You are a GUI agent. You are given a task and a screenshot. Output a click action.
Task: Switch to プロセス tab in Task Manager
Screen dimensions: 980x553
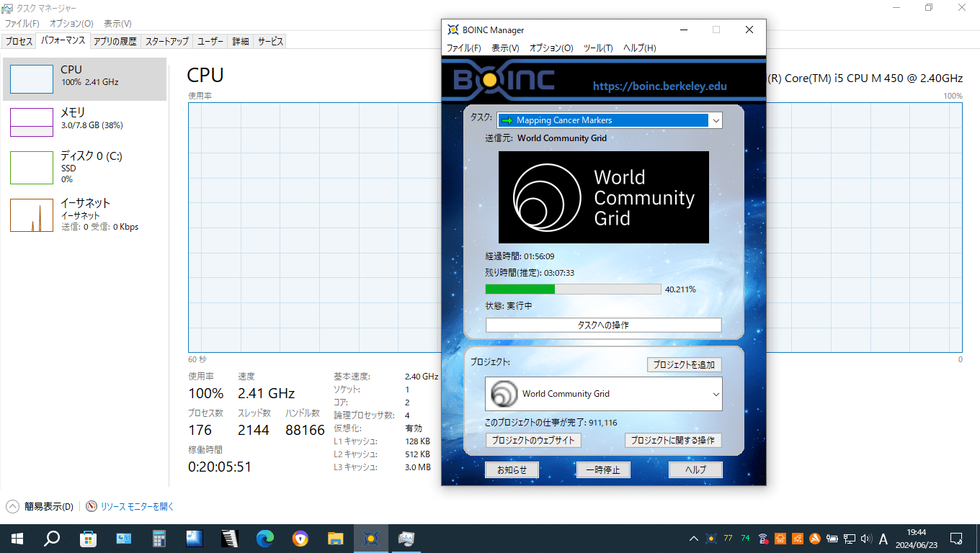(x=19, y=42)
